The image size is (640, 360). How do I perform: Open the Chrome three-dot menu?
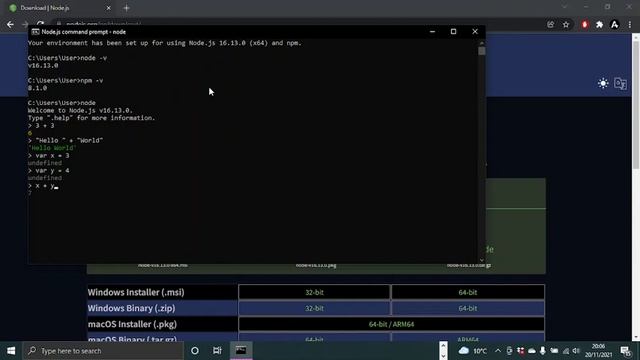pos(630,24)
